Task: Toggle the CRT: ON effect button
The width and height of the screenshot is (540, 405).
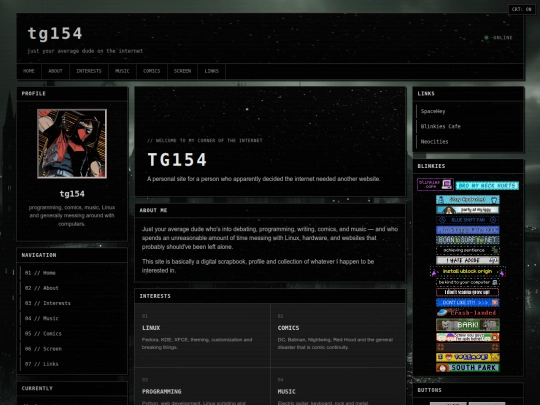Action: point(521,9)
